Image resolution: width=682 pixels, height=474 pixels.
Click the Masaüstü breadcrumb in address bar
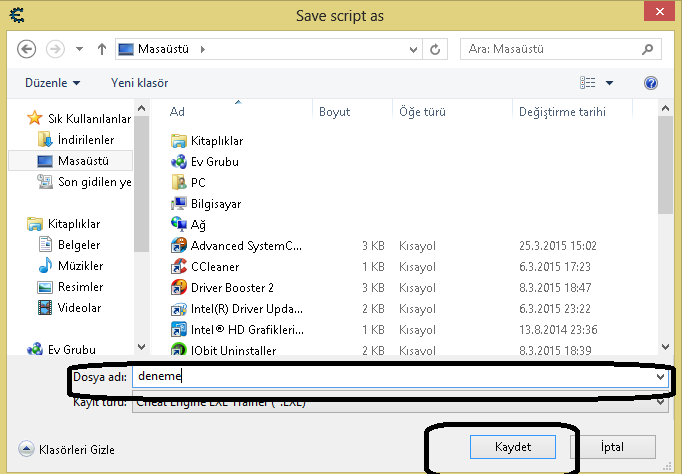point(163,49)
